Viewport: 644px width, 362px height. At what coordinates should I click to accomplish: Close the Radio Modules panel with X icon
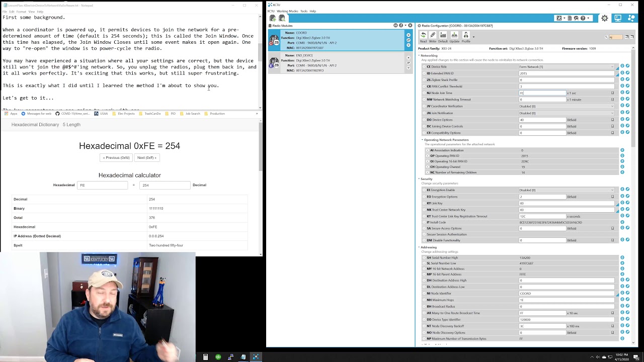[410, 26]
